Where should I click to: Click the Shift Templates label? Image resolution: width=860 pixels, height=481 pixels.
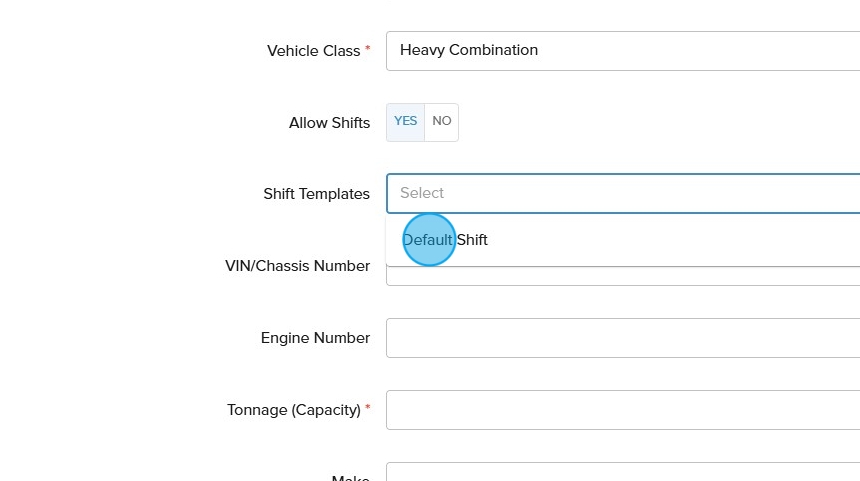[x=316, y=194]
